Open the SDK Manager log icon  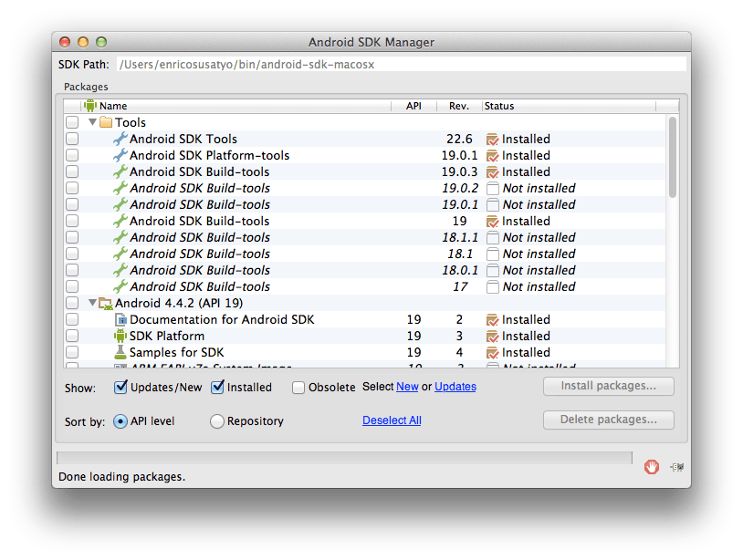coord(676,467)
